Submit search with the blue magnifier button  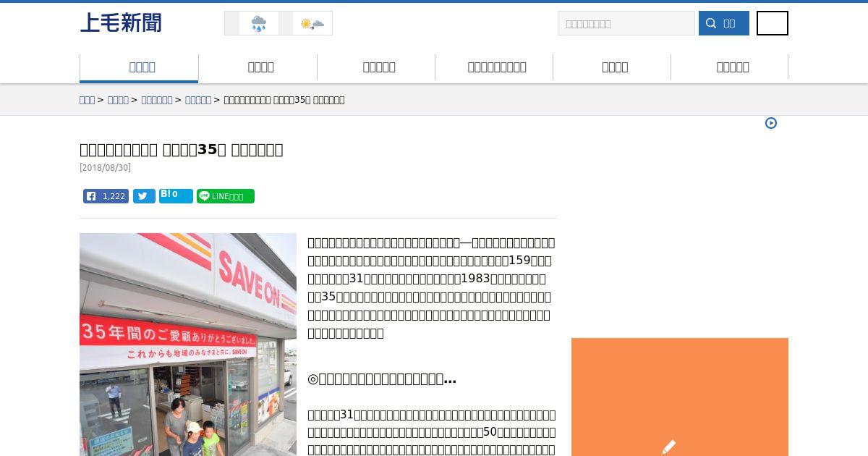coord(724,23)
